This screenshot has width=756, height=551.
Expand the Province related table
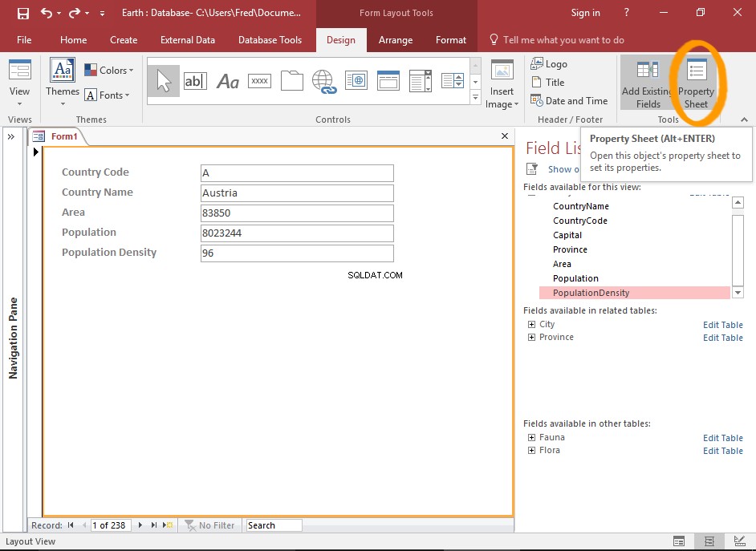[531, 337]
